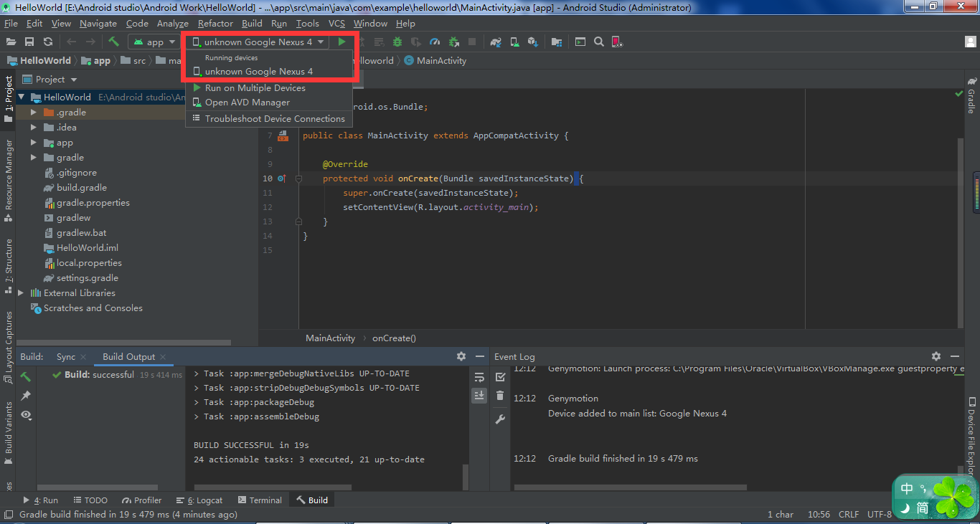Click the Save All toolbar icon

click(29, 42)
